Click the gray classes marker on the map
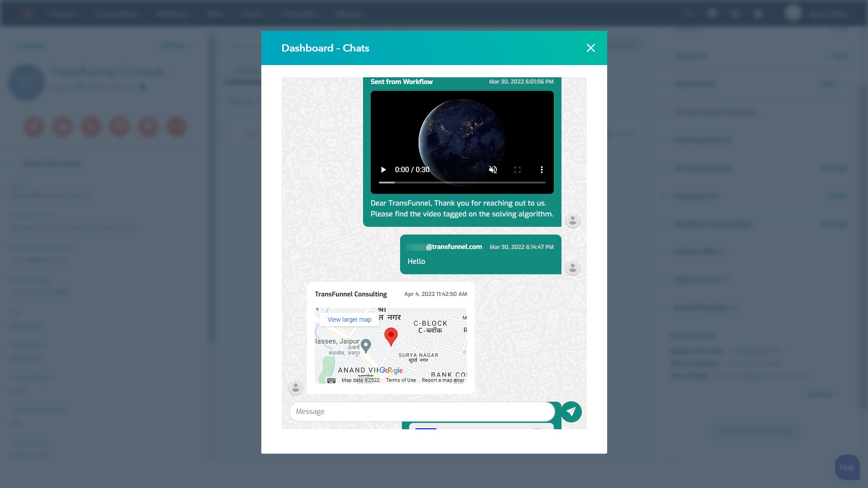 [366, 346]
